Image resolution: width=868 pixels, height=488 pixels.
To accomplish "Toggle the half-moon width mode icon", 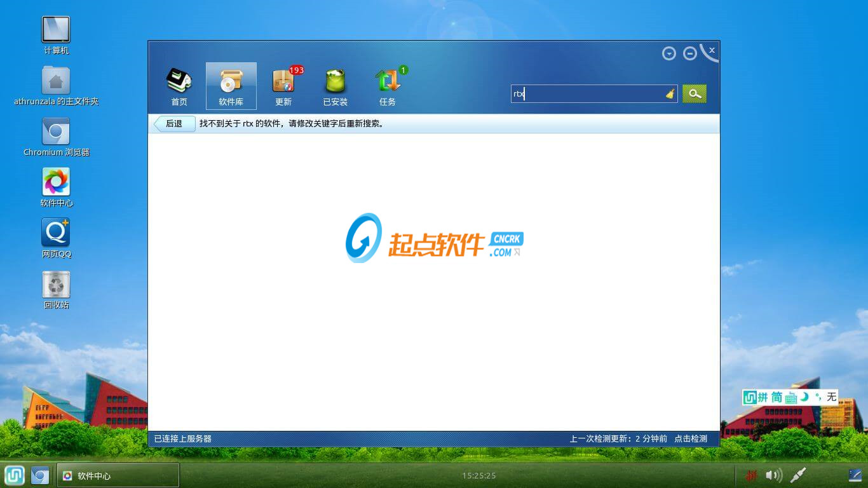I will pyautogui.click(x=804, y=397).
